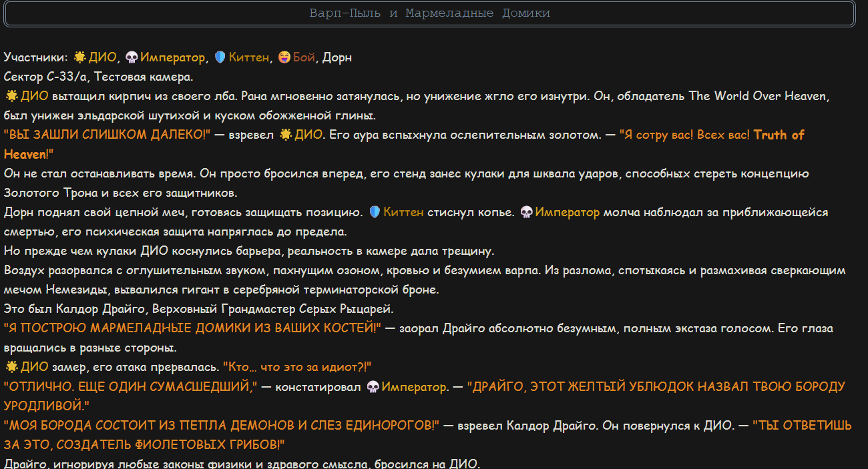This screenshot has width=868, height=469.
Task: Click the Дорн name in the participants line
Action: pos(337,57)
